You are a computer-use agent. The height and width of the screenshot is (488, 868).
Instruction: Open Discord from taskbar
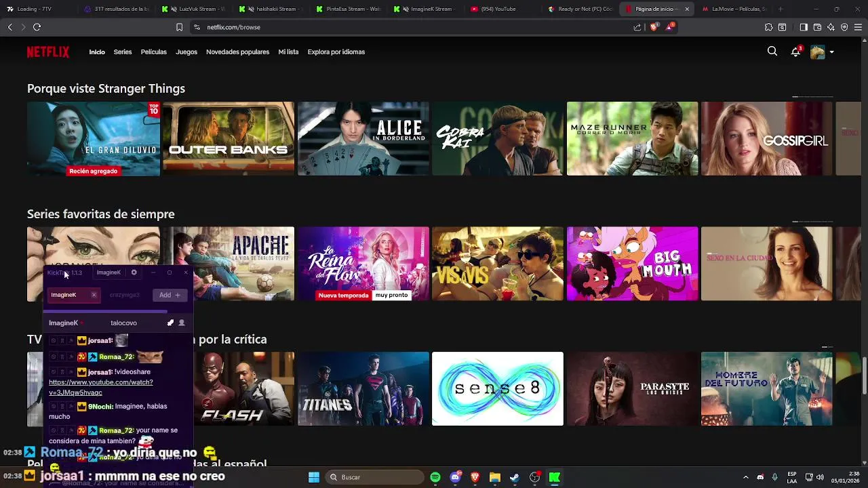tap(456, 477)
